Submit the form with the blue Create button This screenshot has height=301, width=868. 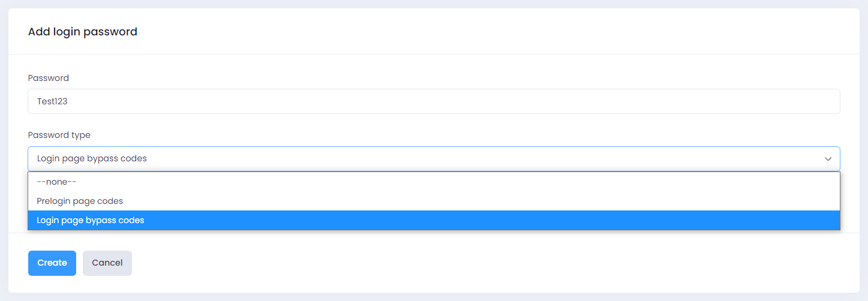click(x=52, y=263)
